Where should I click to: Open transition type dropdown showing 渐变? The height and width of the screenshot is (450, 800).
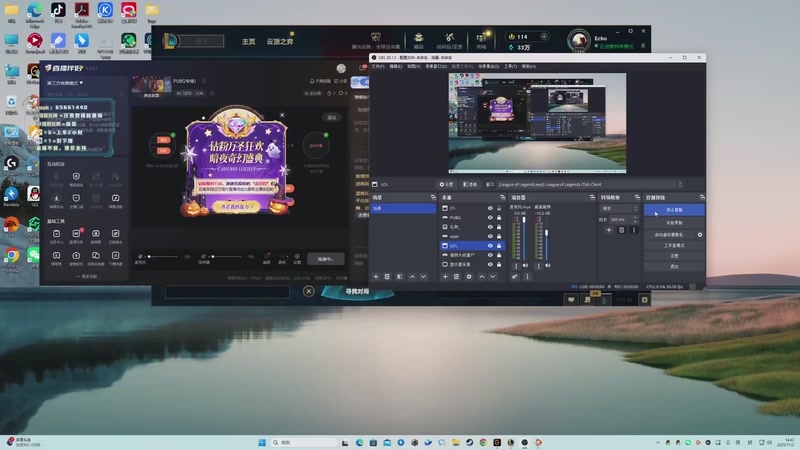(x=619, y=208)
